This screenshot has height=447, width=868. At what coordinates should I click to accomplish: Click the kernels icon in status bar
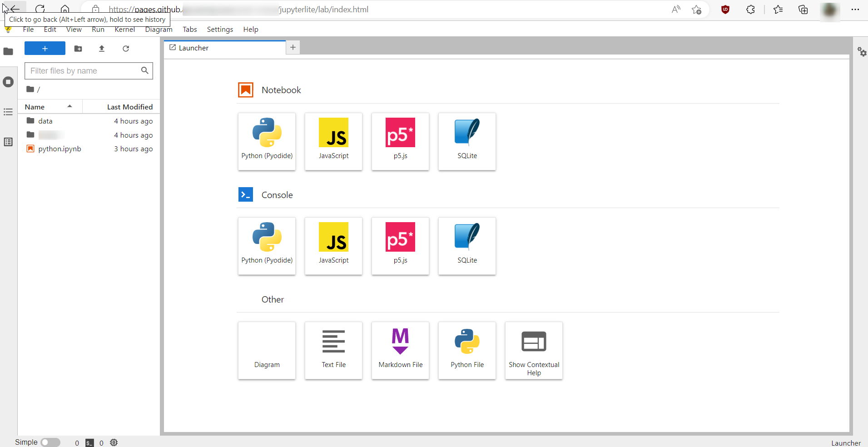tap(114, 442)
